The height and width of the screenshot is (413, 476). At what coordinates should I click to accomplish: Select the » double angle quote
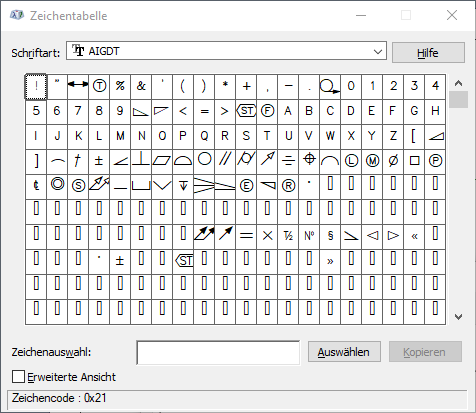[330, 261]
